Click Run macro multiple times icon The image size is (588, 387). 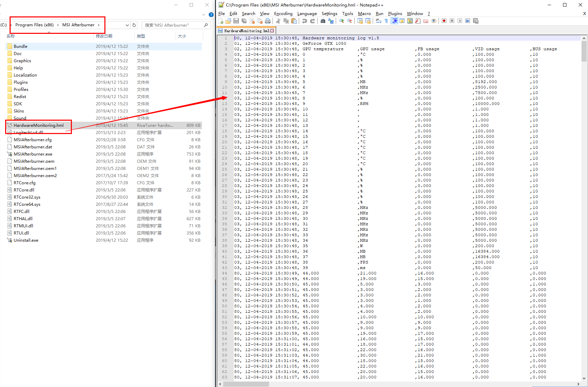tap(468, 21)
